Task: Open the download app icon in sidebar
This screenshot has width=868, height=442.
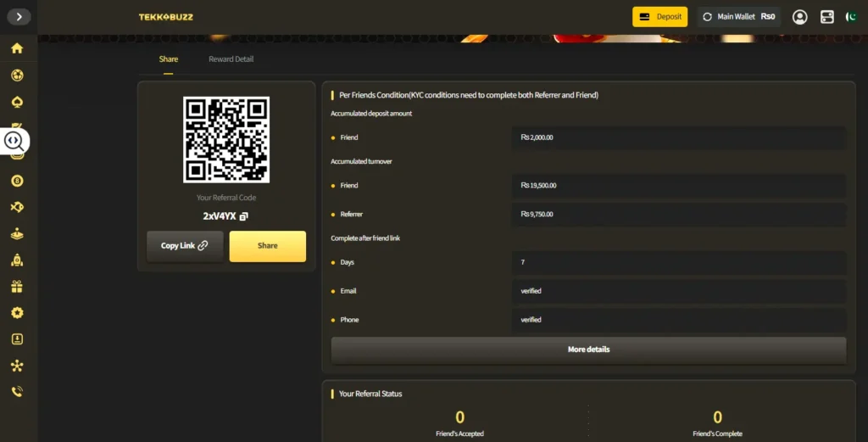Action: coord(17,339)
